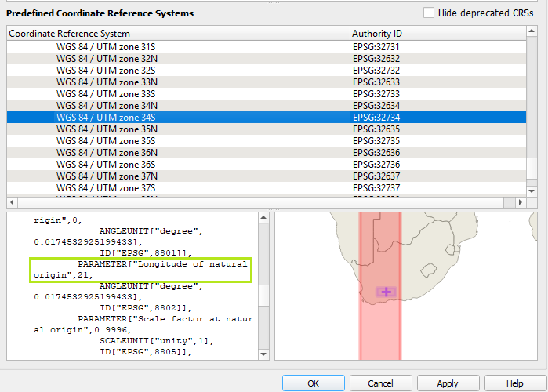Click the WKT text panel scroll down arrow
The image size is (548, 392).
tap(263, 354)
